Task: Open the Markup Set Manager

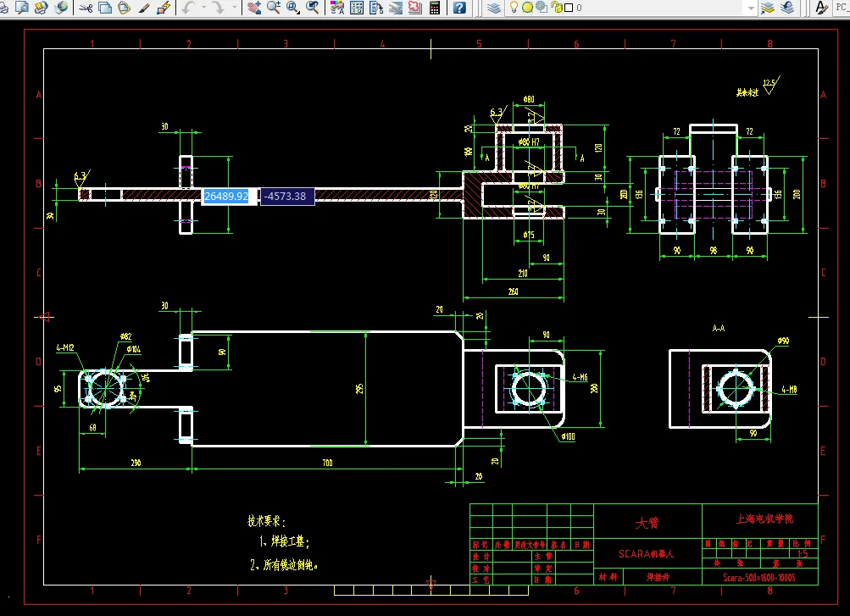Action: tap(415, 8)
